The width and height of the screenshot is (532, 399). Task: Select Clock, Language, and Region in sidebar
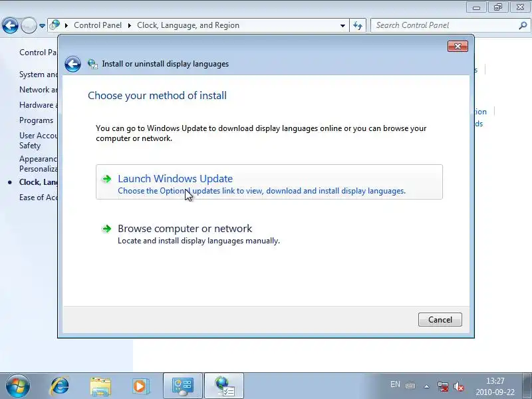[38, 182]
